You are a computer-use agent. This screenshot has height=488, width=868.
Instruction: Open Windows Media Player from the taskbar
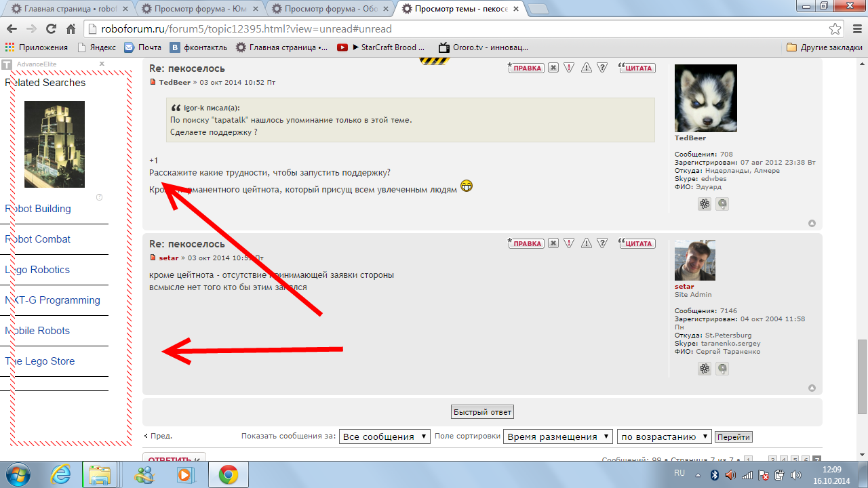pos(185,474)
